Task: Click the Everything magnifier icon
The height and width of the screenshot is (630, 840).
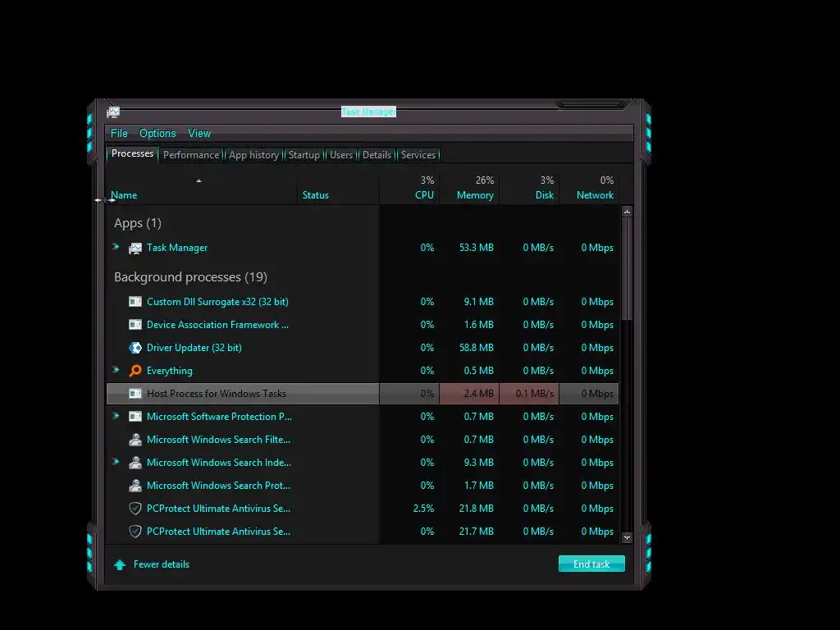Action: (135, 371)
